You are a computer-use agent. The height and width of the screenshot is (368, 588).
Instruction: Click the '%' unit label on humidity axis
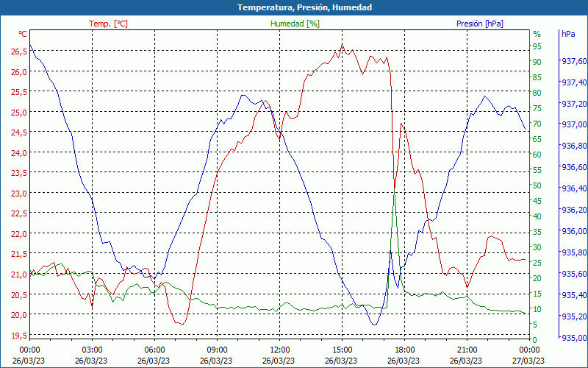(537, 34)
